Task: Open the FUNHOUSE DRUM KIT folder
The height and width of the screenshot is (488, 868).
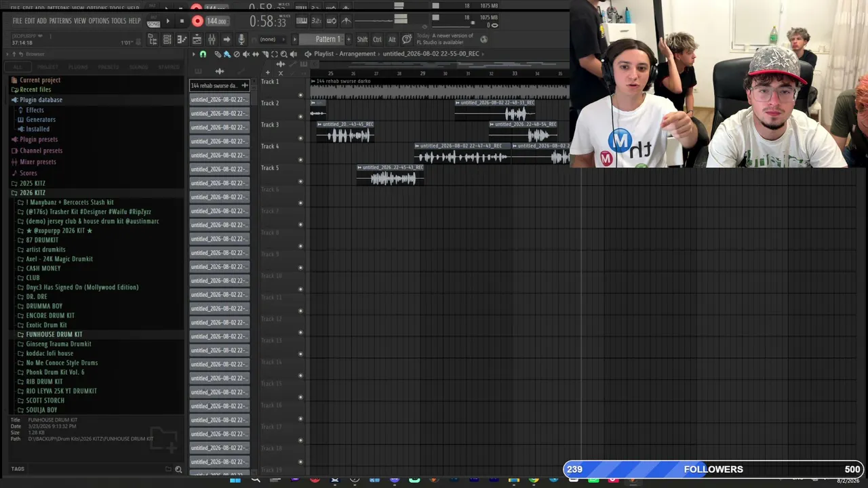Action: pos(54,334)
